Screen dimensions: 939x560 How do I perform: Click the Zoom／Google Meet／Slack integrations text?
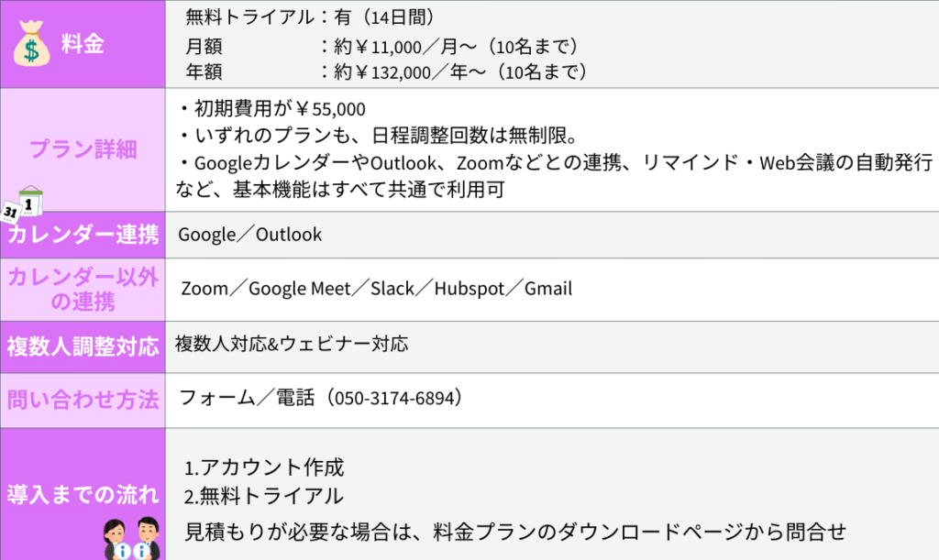click(x=376, y=289)
